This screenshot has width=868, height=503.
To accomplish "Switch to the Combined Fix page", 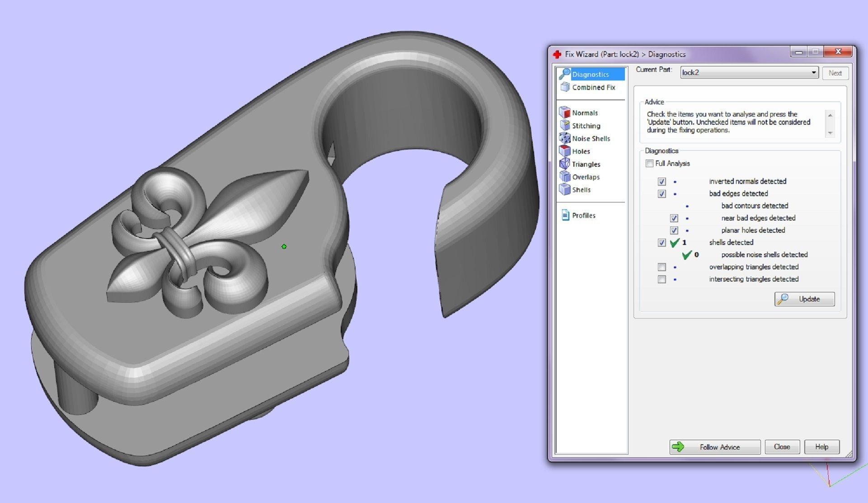I will [593, 87].
